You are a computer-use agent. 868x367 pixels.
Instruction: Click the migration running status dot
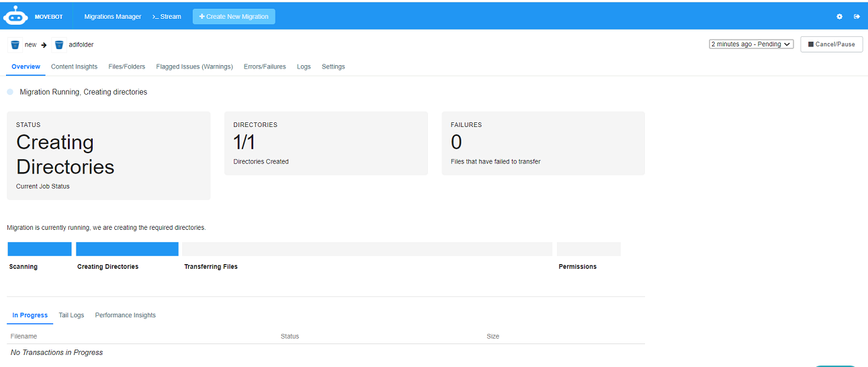10,92
